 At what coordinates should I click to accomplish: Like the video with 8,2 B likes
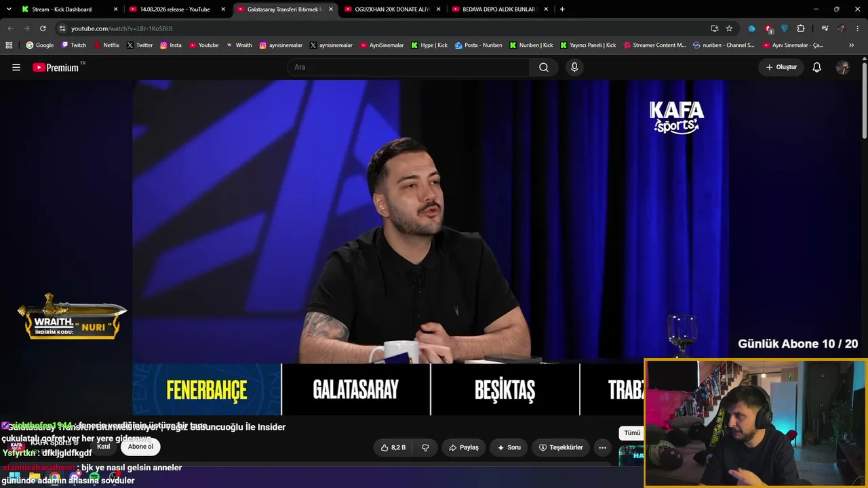tap(393, 447)
